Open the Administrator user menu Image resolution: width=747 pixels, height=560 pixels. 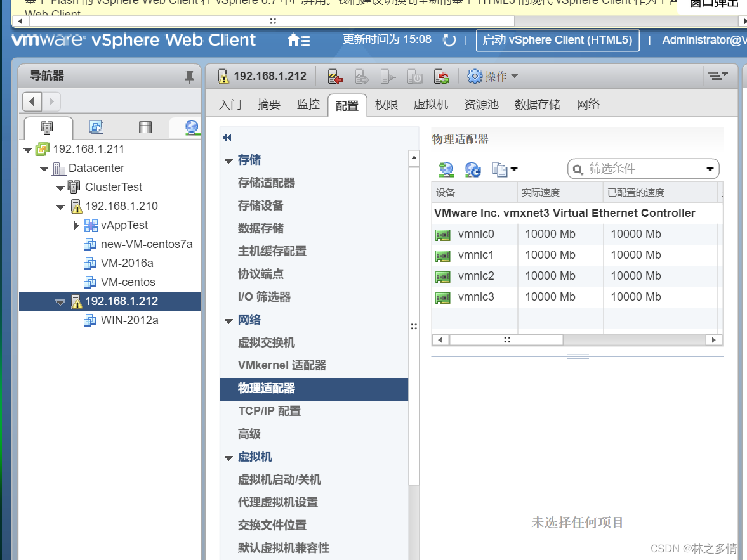click(x=704, y=40)
